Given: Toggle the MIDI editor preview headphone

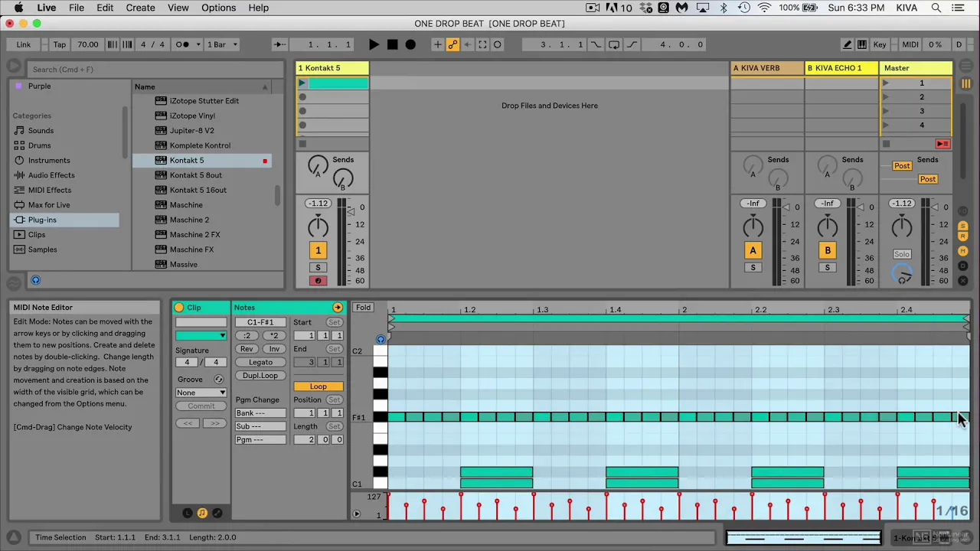Looking at the screenshot, I should 381,339.
